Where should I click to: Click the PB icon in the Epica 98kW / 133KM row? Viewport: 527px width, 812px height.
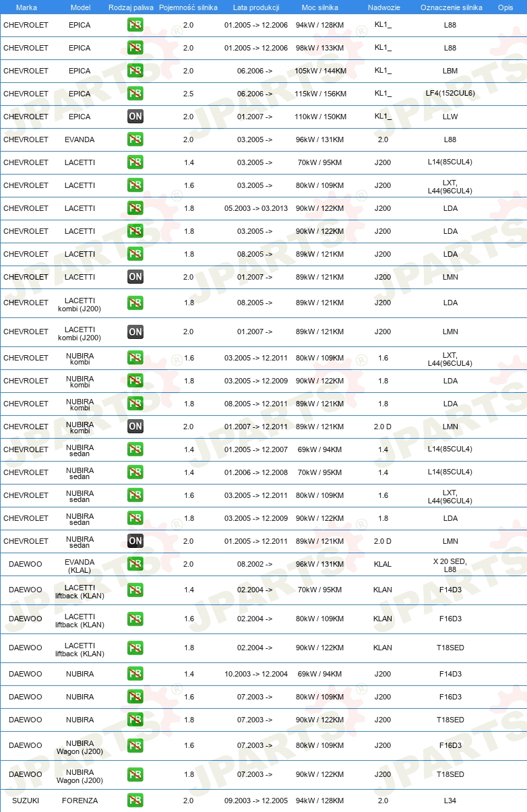[135, 48]
